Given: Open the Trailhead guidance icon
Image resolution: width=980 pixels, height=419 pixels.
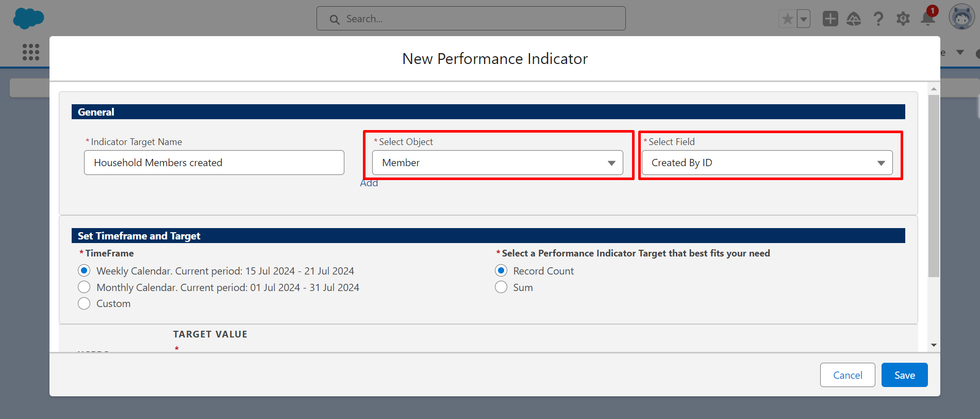Looking at the screenshot, I should pyautogui.click(x=854, y=19).
